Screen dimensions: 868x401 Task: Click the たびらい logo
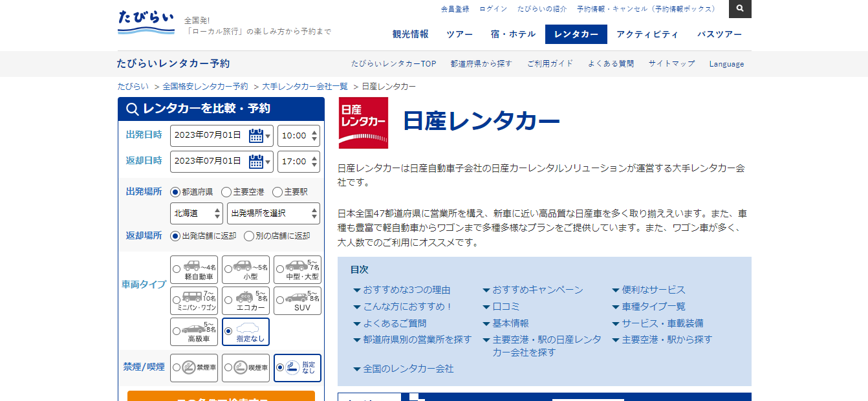coord(146,21)
